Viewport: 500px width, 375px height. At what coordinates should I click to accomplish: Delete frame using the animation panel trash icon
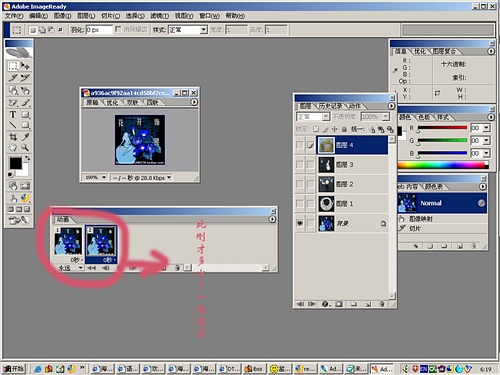pyautogui.click(x=177, y=268)
